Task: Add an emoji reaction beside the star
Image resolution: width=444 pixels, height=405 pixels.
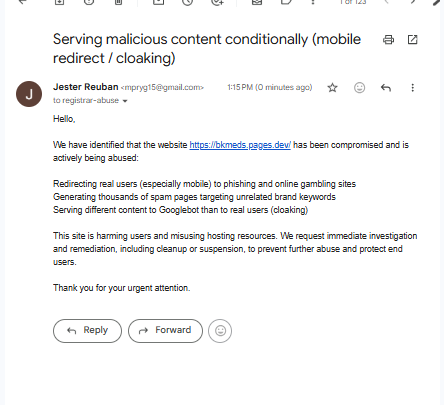Action: (x=359, y=88)
